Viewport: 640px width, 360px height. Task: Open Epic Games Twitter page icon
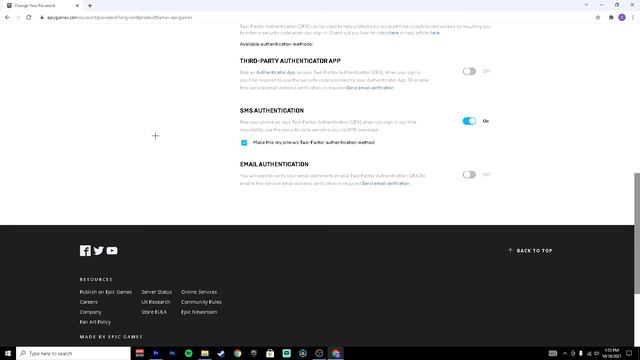click(x=99, y=251)
